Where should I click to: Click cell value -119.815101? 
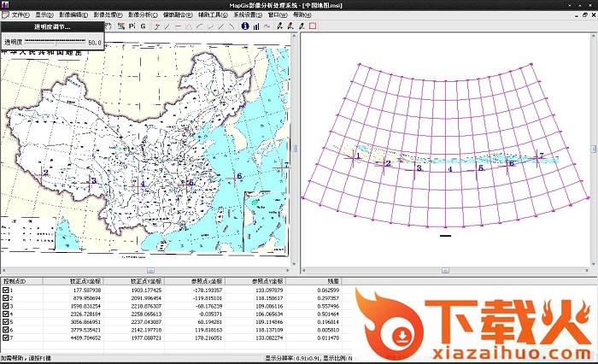207,298
